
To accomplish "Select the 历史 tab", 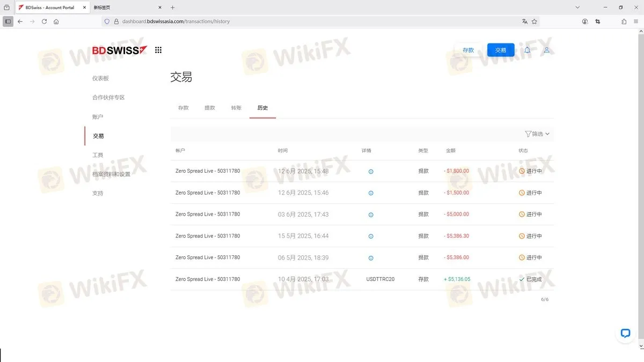I will pos(262,108).
